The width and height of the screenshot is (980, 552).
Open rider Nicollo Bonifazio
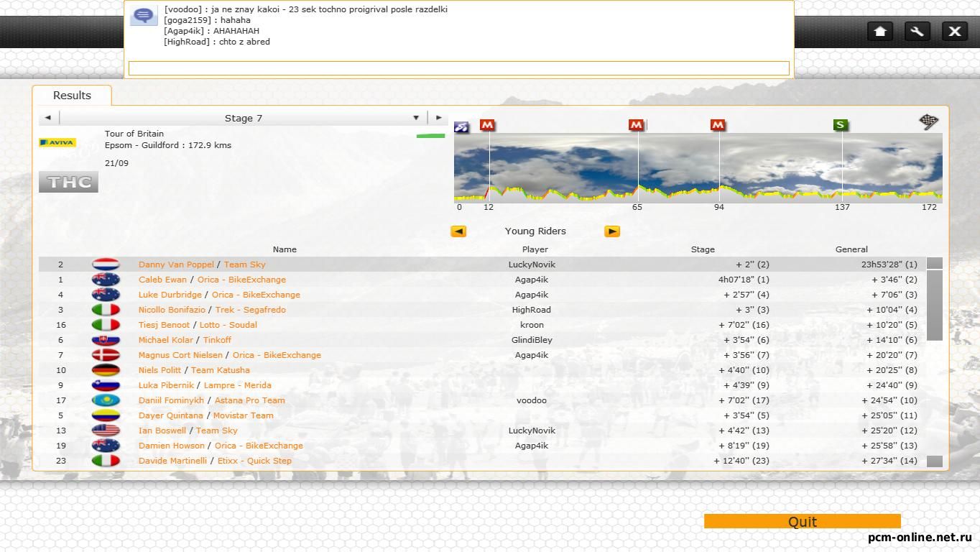pyautogui.click(x=172, y=310)
